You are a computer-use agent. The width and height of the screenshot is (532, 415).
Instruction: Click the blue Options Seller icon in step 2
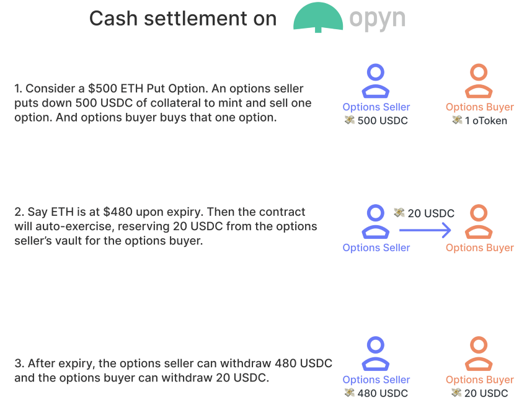(x=376, y=221)
